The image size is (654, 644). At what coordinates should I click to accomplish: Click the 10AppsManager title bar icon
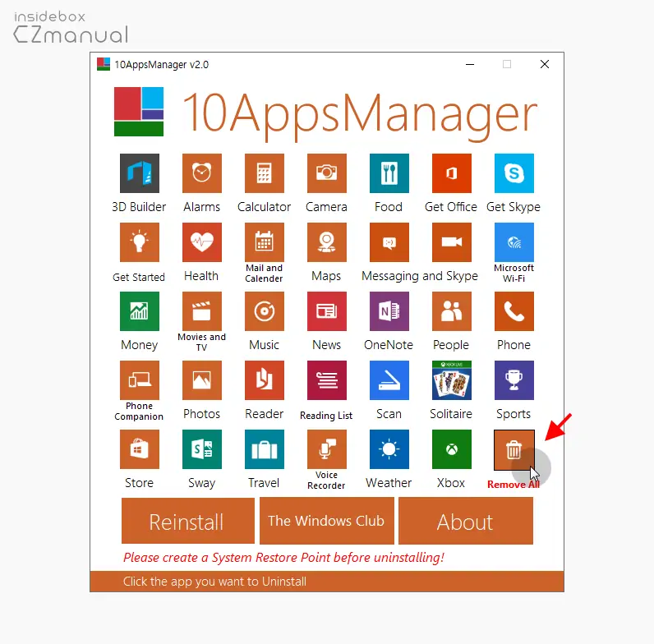pos(104,64)
